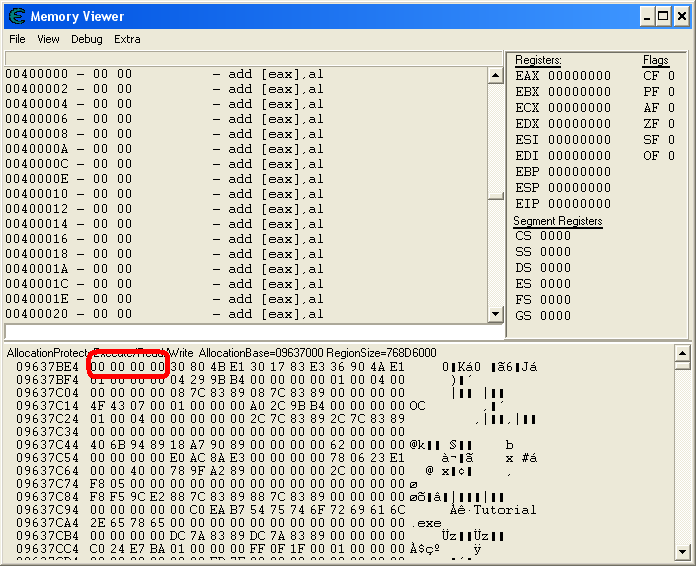
Task: Toggle the ZF flag value
Action: tap(671, 124)
